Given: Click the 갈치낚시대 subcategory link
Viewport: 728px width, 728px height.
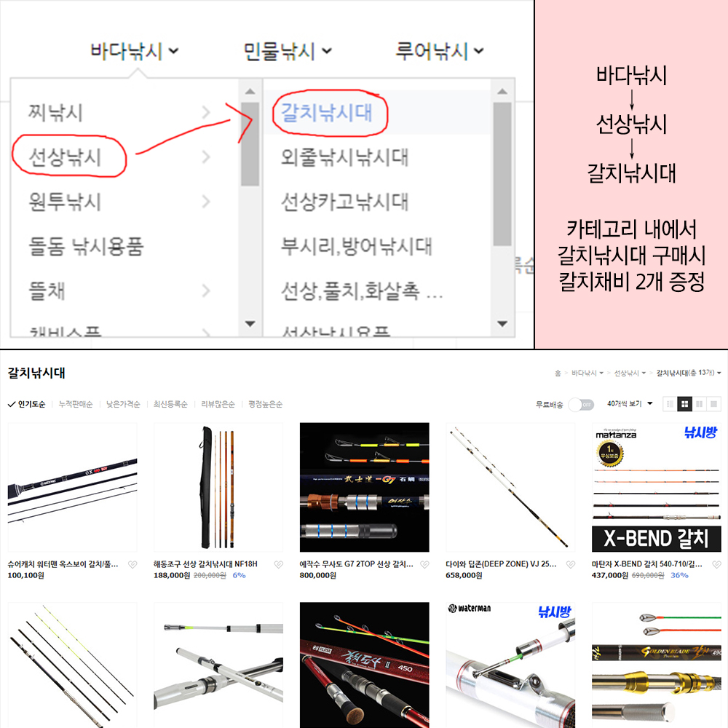Looking at the screenshot, I should pyautogui.click(x=327, y=112).
